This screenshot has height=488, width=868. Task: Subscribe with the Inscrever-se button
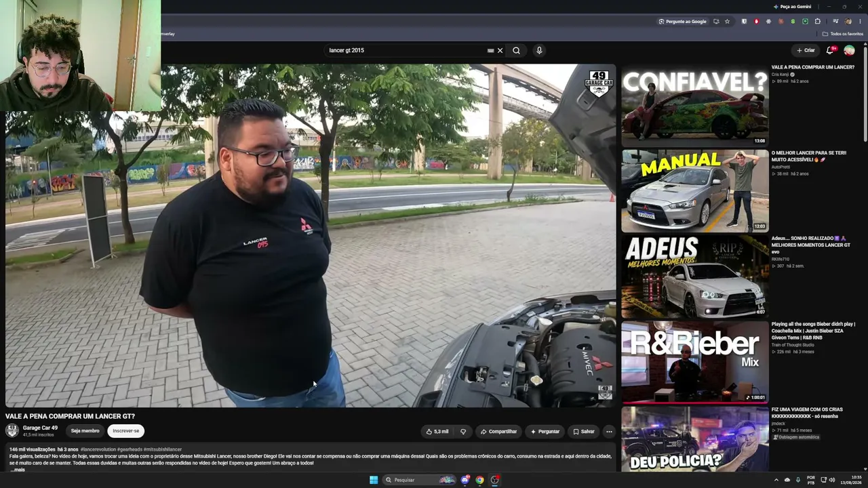[x=125, y=430]
